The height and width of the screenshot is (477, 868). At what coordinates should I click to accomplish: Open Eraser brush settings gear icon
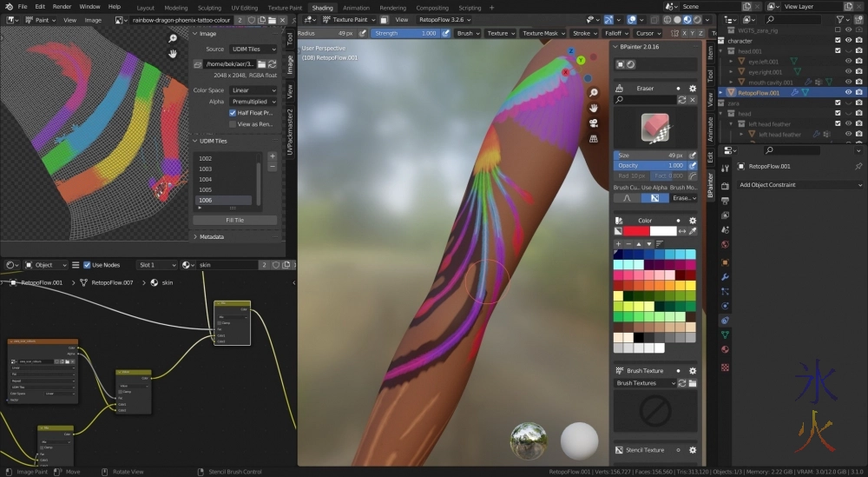click(693, 89)
